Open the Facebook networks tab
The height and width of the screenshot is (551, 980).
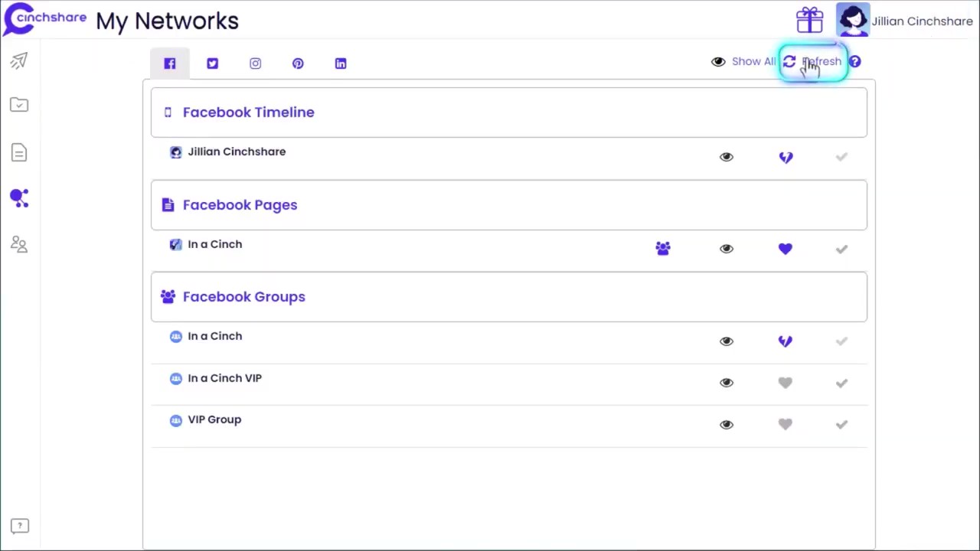click(x=170, y=64)
